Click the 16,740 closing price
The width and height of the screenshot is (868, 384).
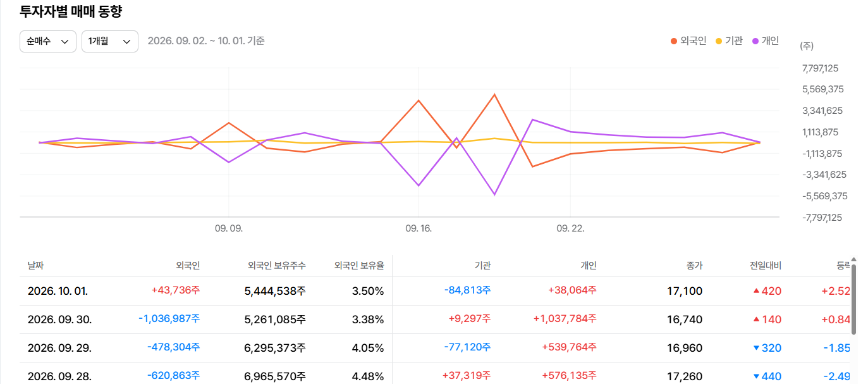coord(685,319)
